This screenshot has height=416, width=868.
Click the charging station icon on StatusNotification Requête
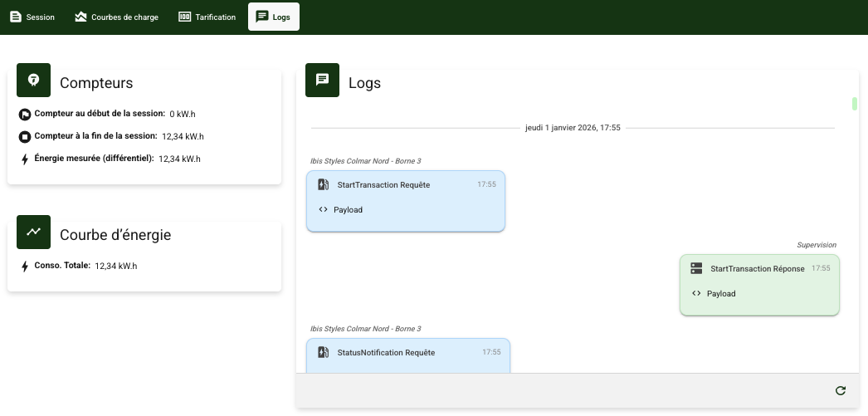click(x=323, y=352)
